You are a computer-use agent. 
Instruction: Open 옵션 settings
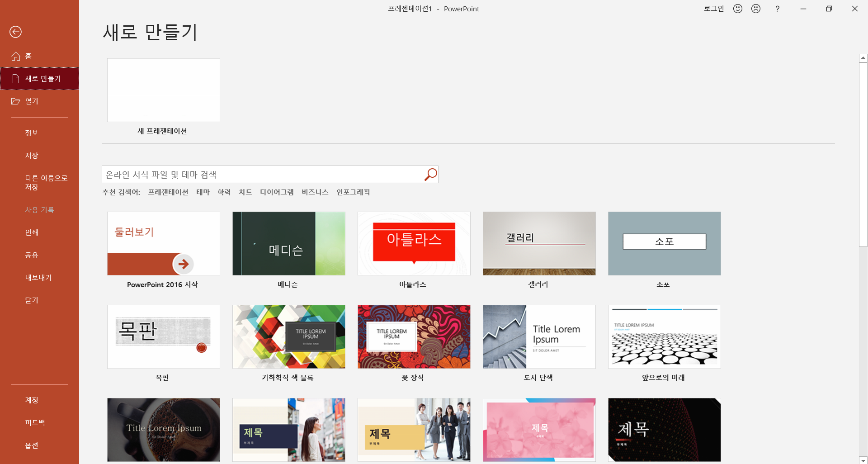[x=39, y=445]
